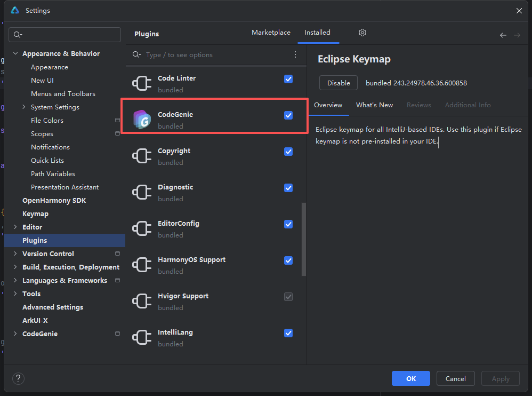The image size is (532, 396).
Task: Disable the Copyright plugin checkbox
Action: (288, 152)
